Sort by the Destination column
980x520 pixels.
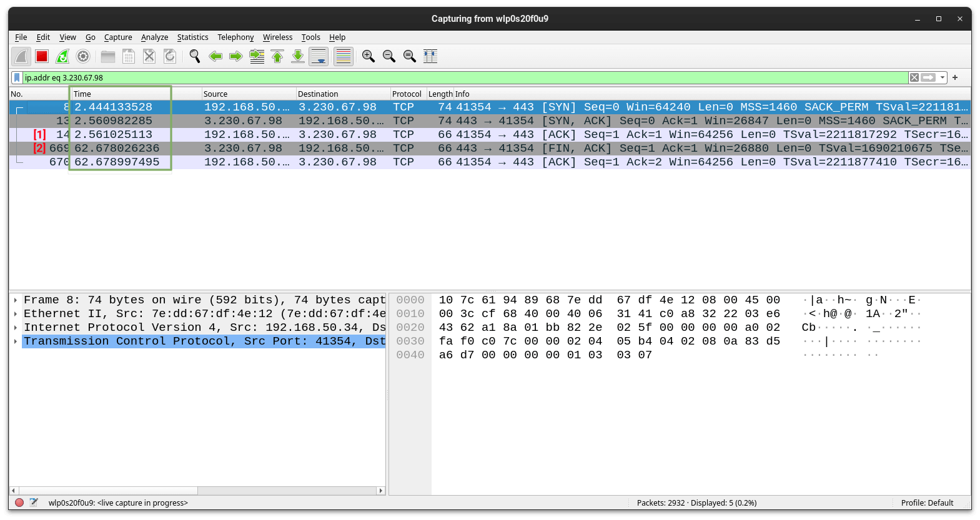[343, 94]
